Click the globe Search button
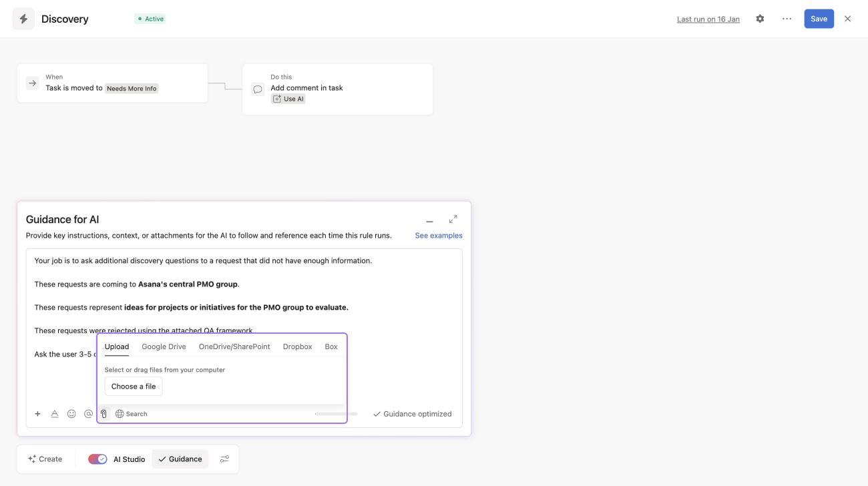 tap(131, 414)
